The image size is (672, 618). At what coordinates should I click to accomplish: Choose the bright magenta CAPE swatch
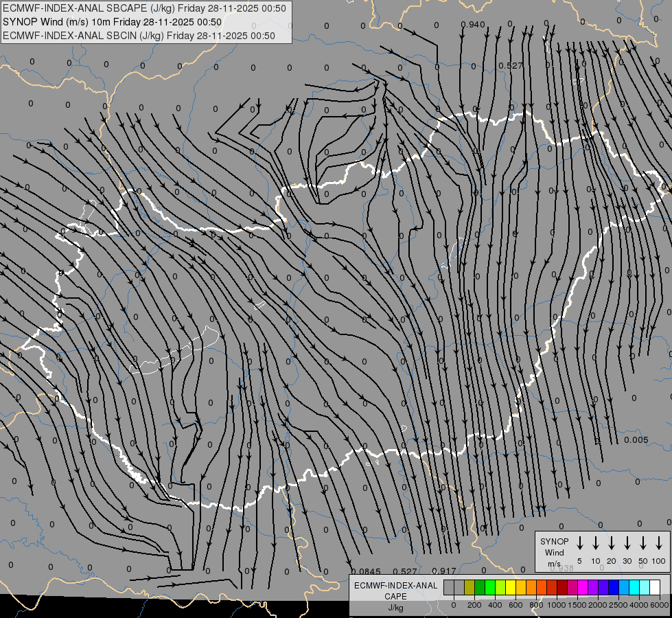coord(583,587)
